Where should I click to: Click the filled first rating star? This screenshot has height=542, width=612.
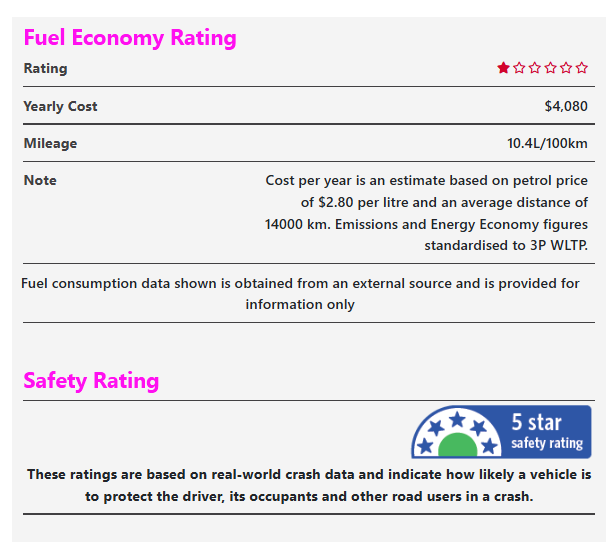click(504, 68)
